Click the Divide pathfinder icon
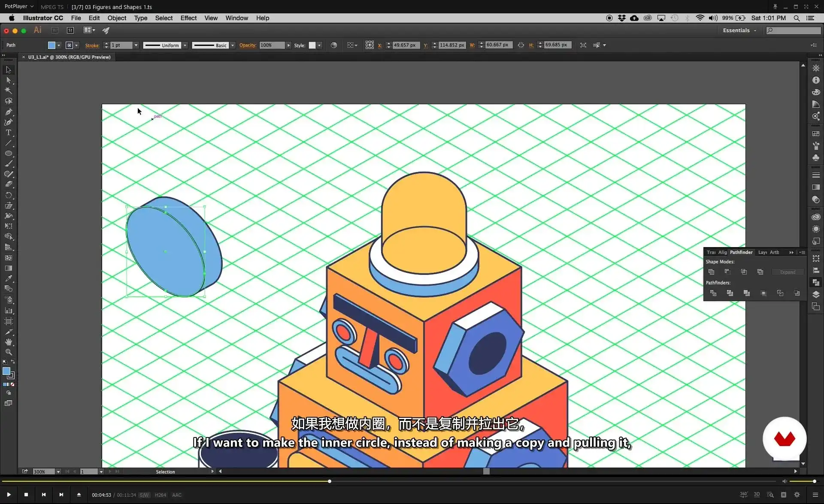Screen dimensions: 824x504 point(713,293)
